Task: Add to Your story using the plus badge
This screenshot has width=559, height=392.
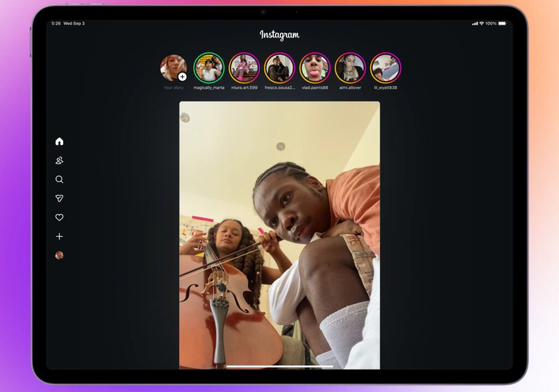Action: tap(182, 75)
